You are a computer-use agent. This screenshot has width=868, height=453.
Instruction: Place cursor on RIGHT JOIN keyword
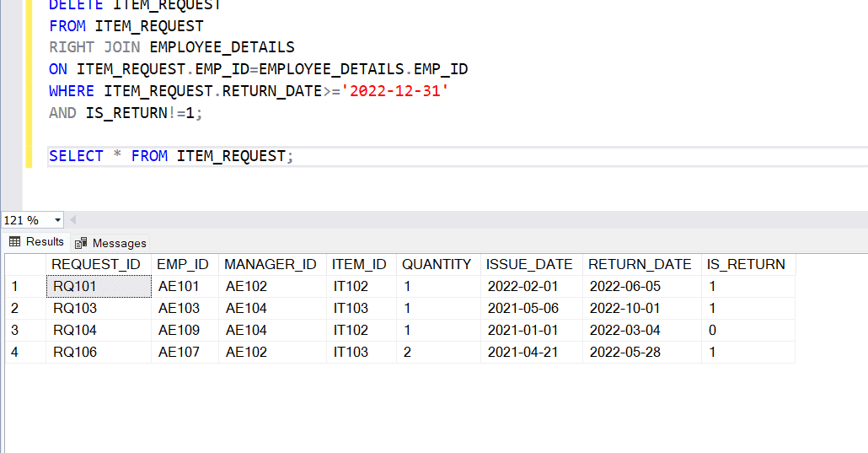(94, 48)
